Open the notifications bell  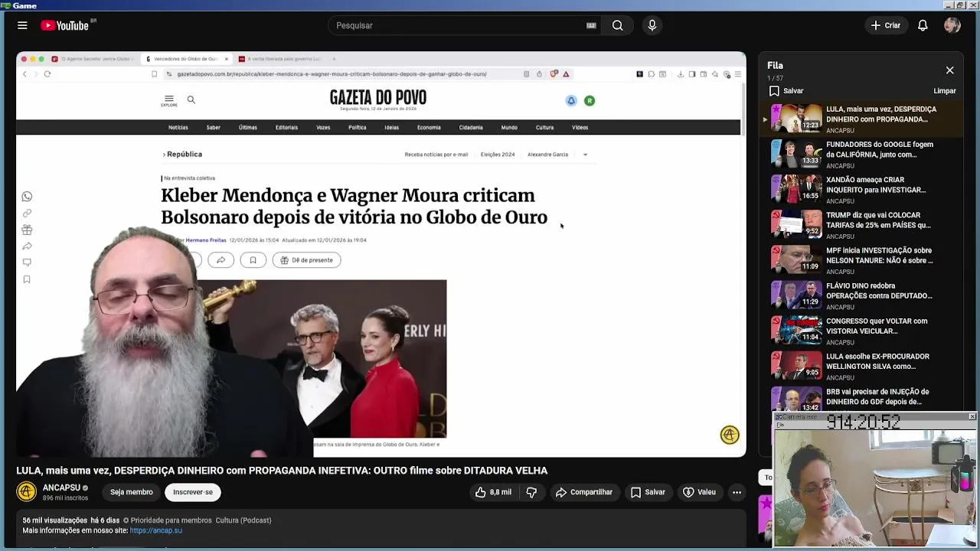click(923, 25)
